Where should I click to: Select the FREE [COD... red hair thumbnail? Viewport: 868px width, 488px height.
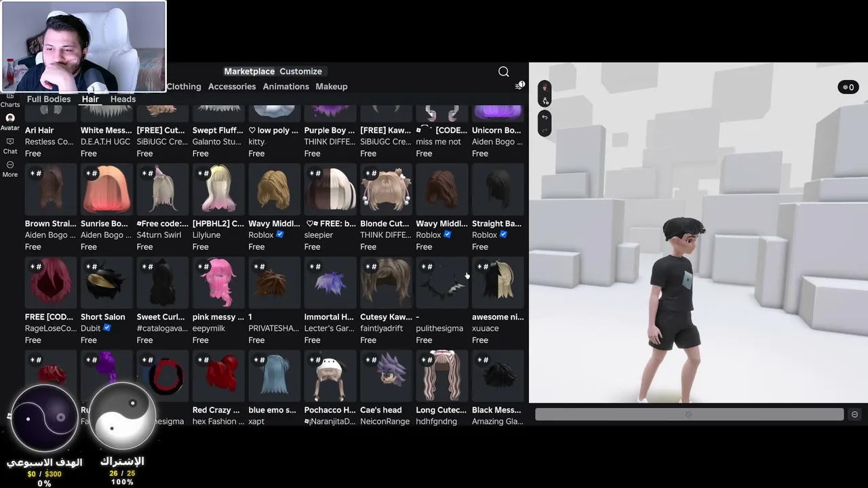[x=51, y=283]
